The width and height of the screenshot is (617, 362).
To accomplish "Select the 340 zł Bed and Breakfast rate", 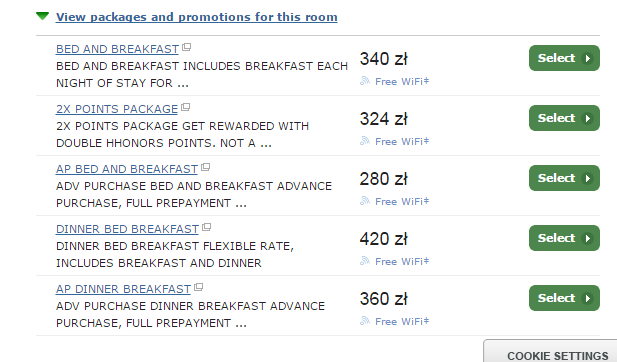I will coord(564,58).
